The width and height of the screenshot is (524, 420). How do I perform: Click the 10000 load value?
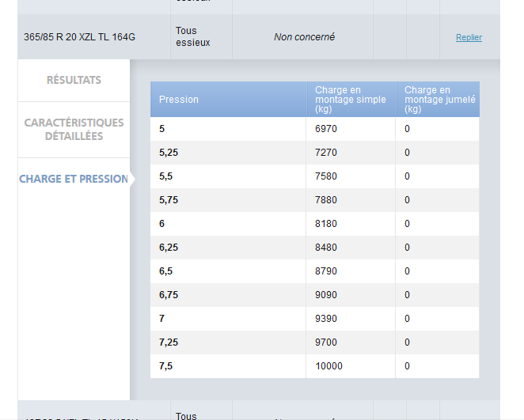pyautogui.click(x=328, y=366)
